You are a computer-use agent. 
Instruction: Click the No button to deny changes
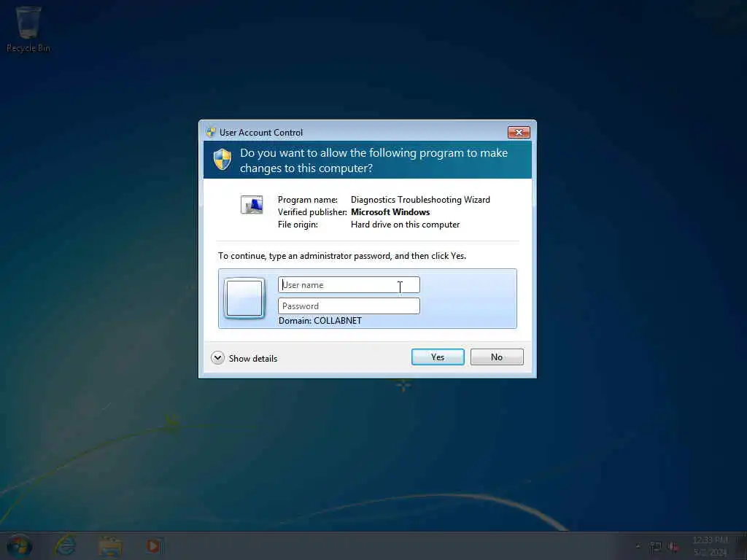click(x=496, y=357)
